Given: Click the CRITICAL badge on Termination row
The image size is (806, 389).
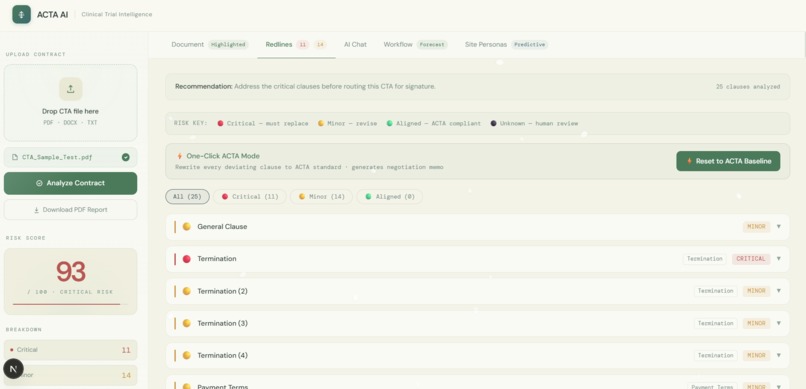Looking at the screenshot, I should point(751,259).
